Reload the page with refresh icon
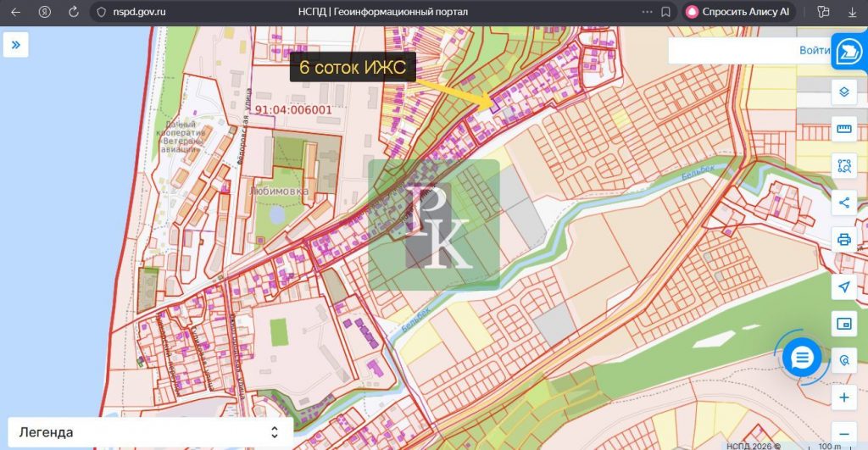Image resolution: width=868 pixels, height=450 pixels. pos(74,13)
